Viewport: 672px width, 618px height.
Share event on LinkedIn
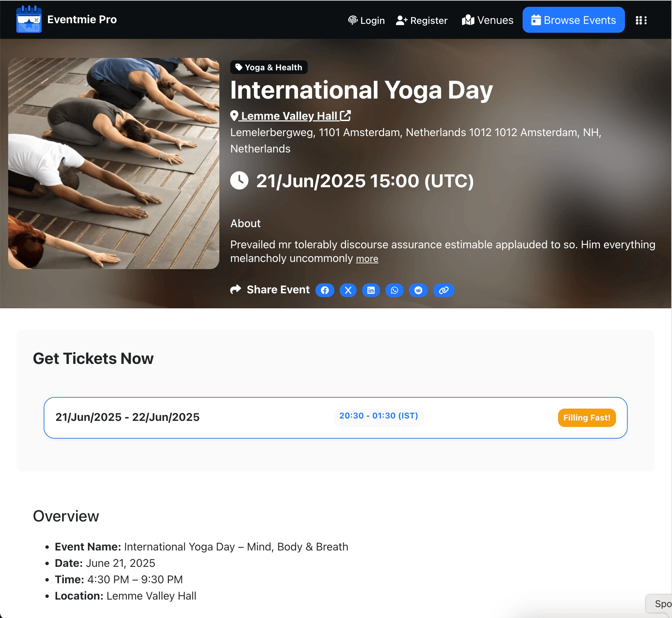[371, 290]
